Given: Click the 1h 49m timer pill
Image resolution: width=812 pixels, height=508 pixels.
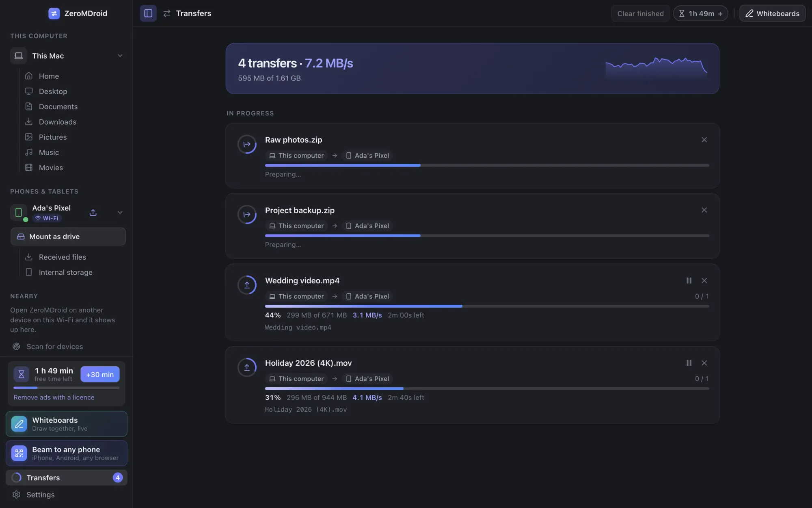Looking at the screenshot, I should pyautogui.click(x=701, y=13).
